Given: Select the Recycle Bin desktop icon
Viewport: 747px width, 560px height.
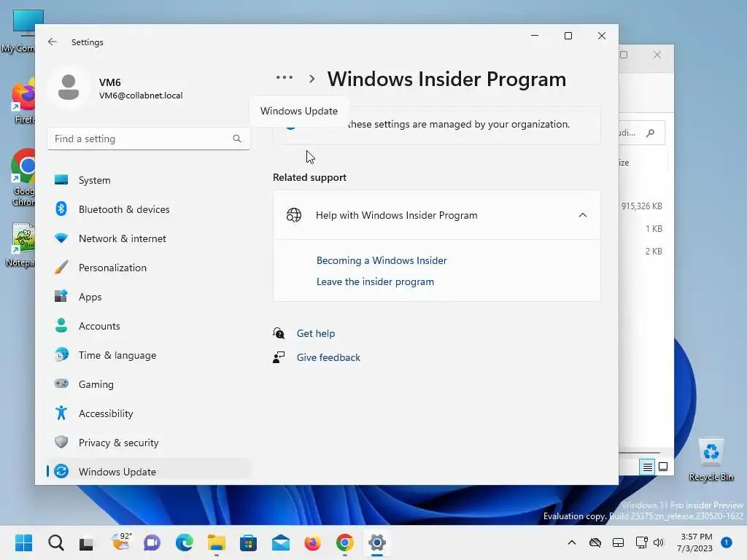Looking at the screenshot, I should pos(711,460).
